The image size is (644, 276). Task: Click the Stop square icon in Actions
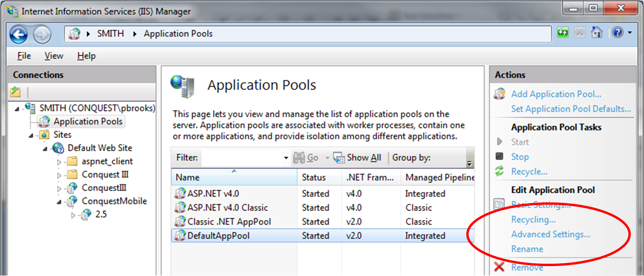tap(499, 156)
